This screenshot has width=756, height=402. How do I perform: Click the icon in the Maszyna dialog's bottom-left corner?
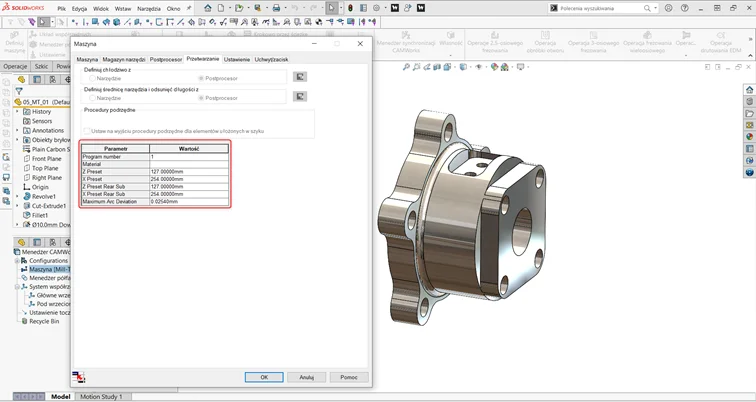tap(79, 377)
